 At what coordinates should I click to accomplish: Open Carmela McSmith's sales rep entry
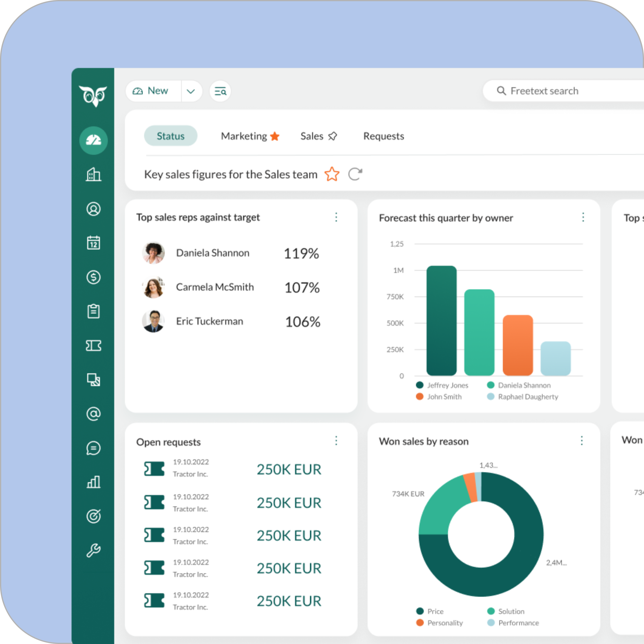(x=231, y=287)
